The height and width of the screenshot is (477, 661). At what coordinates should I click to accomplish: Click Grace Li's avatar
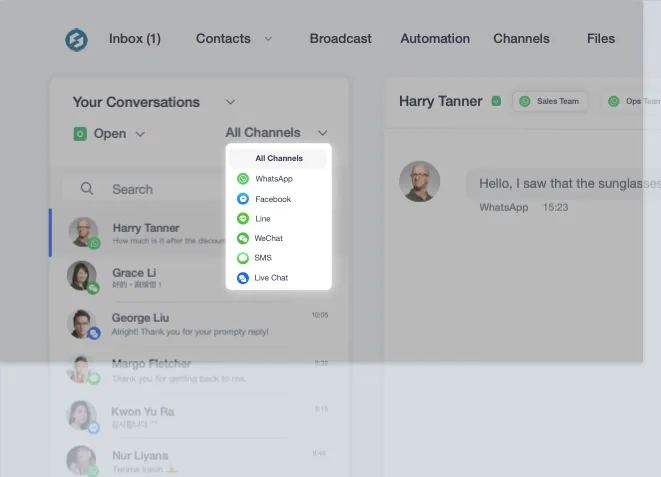point(81,276)
